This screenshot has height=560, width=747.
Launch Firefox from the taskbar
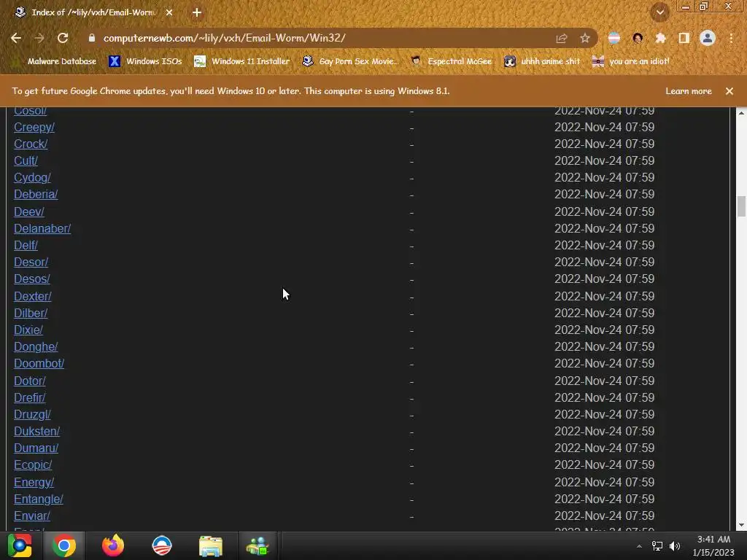click(113, 545)
